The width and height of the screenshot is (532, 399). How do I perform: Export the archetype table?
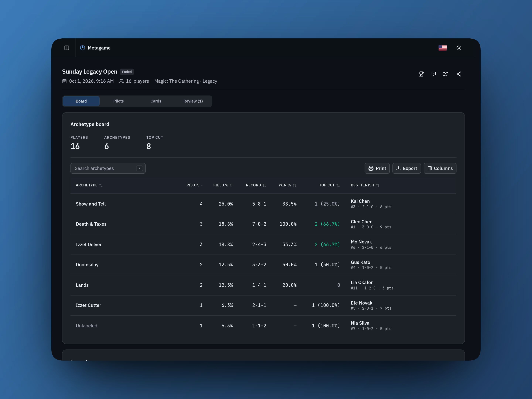pos(406,168)
